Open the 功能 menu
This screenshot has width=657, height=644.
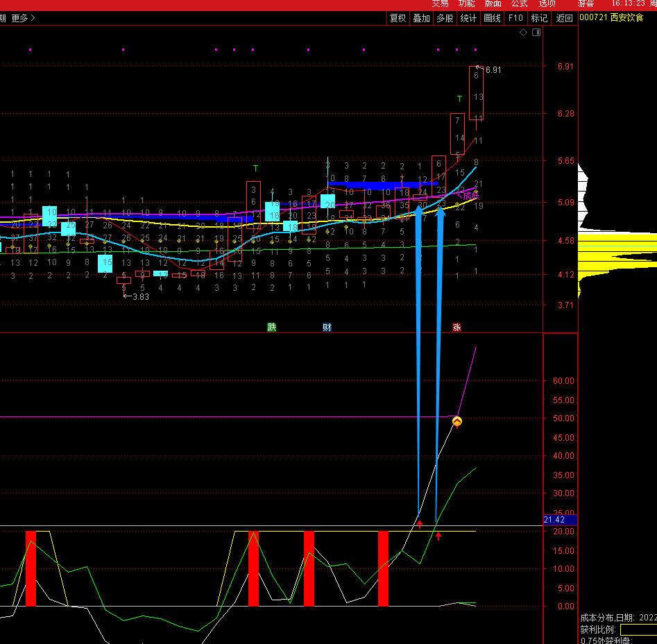pos(466,3)
